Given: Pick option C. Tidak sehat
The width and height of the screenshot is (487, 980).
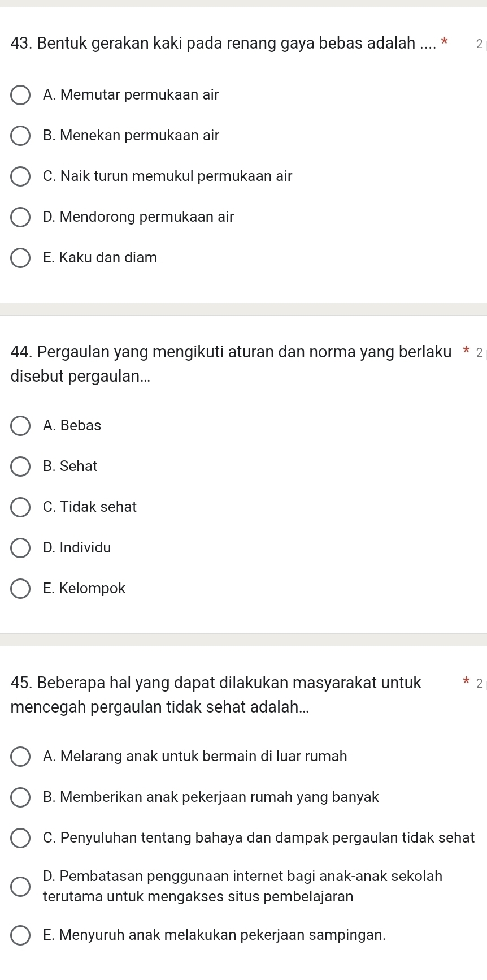Looking at the screenshot, I should point(21,507).
